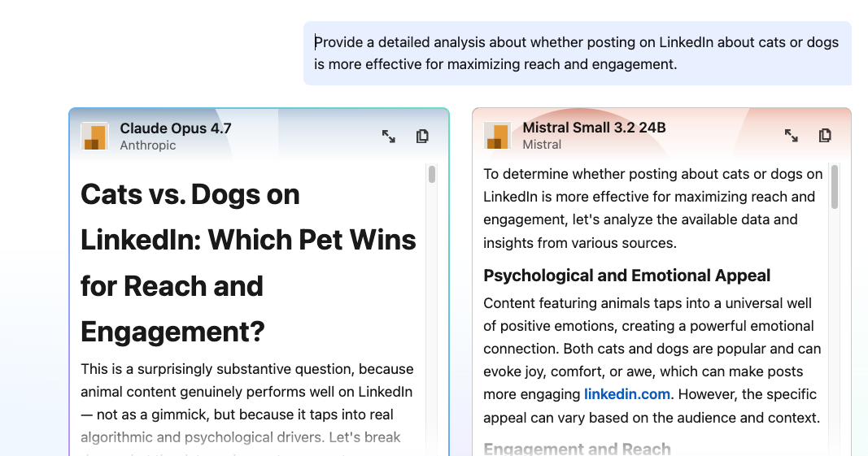The width and height of the screenshot is (868, 456).
Task: Copy the Mistral Small response text
Action: pyautogui.click(x=825, y=136)
